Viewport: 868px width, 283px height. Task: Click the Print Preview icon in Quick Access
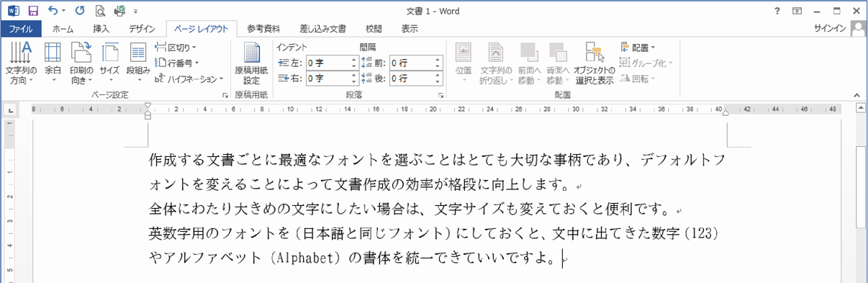click(x=99, y=11)
